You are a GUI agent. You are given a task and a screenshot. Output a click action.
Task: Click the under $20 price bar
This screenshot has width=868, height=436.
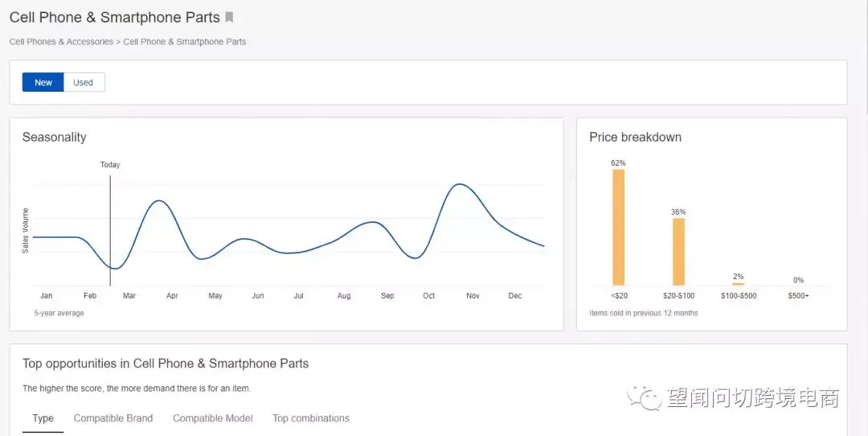618,227
